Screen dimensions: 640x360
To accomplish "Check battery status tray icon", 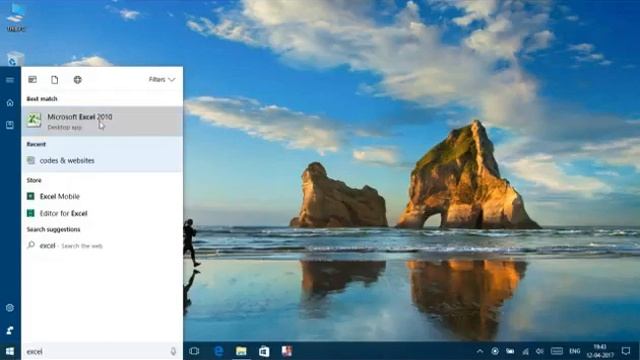I will pos(510,351).
